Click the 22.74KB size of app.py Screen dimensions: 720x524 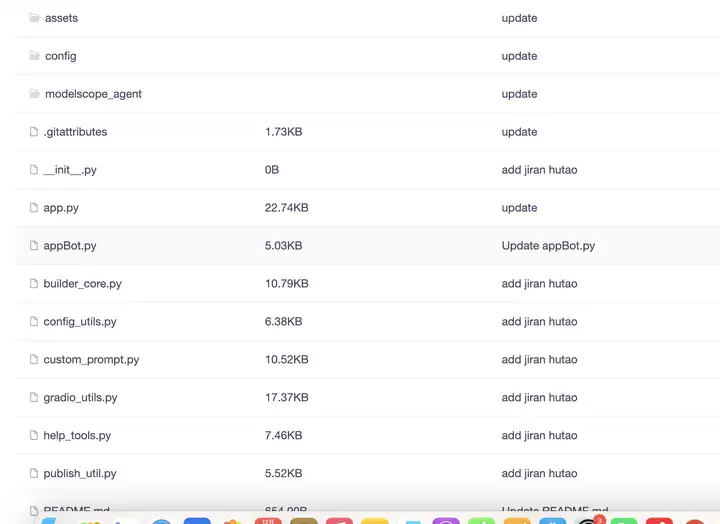(x=287, y=208)
